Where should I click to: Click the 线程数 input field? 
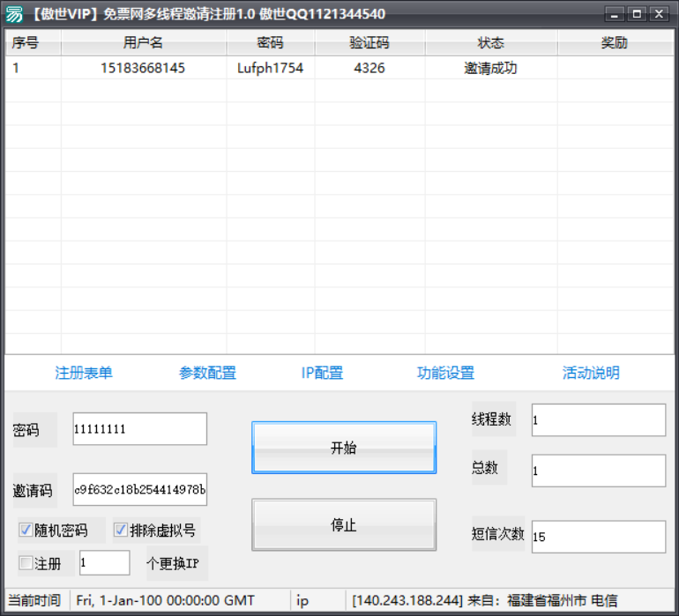coord(599,419)
